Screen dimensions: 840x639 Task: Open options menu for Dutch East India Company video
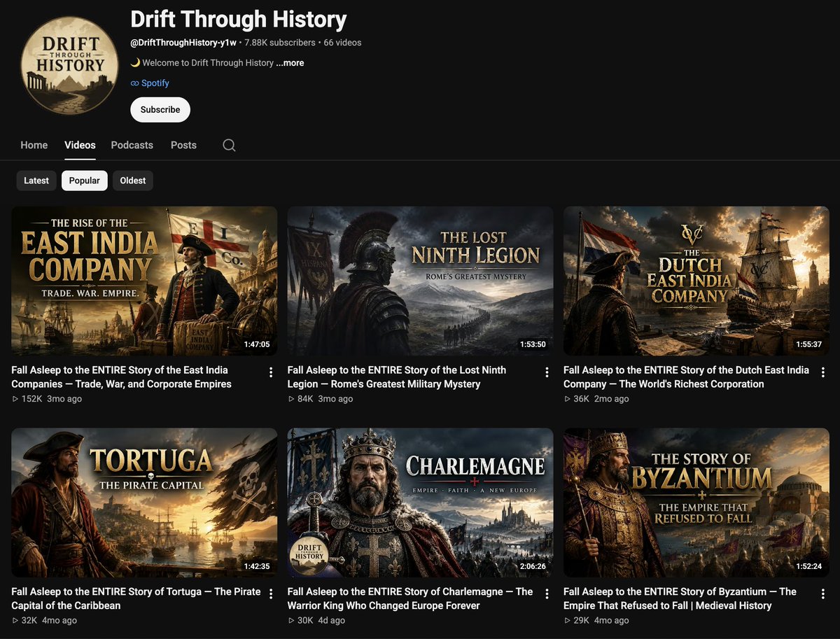[822, 372]
